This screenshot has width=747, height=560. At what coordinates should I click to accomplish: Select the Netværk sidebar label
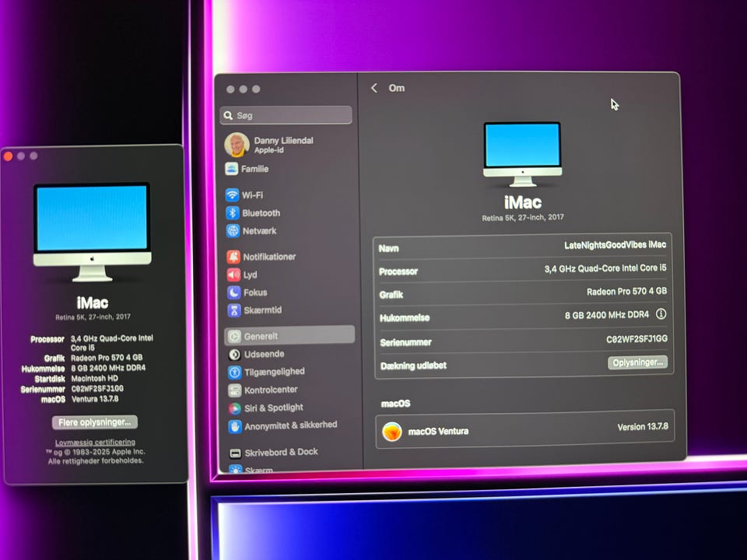[x=260, y=231]
